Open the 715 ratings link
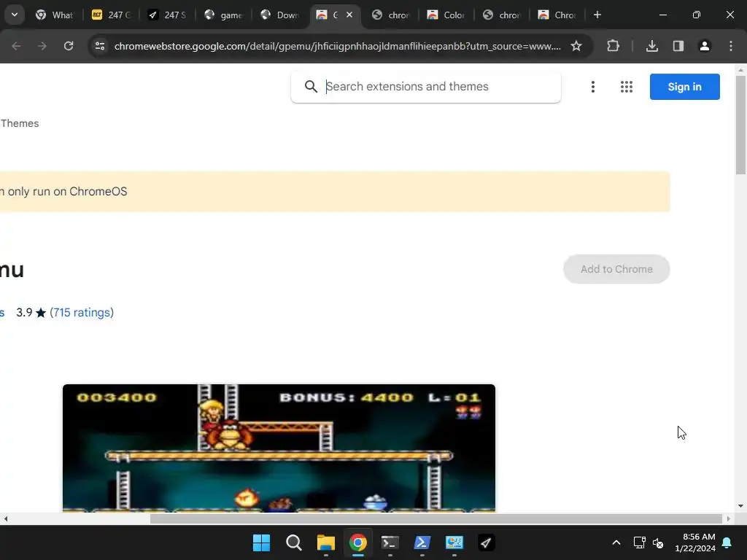Image resolution: width=747 pixels, height=560 pixels. coord(82,312)
